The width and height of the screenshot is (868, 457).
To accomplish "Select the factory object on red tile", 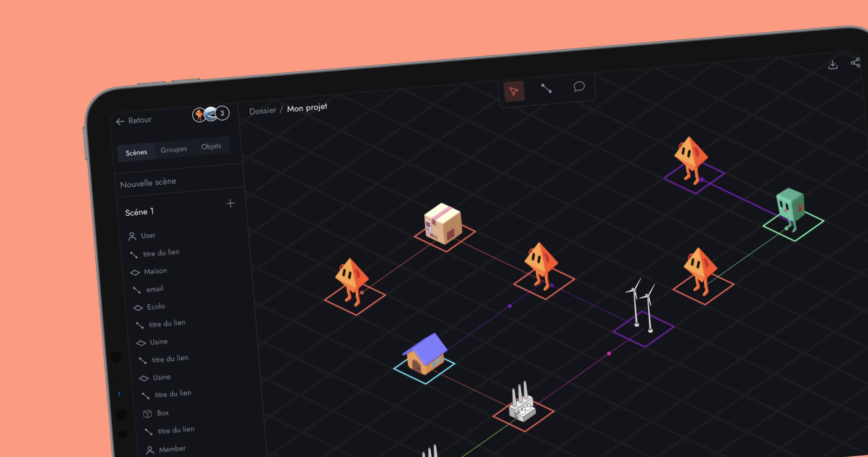I will tap(522, 402).
